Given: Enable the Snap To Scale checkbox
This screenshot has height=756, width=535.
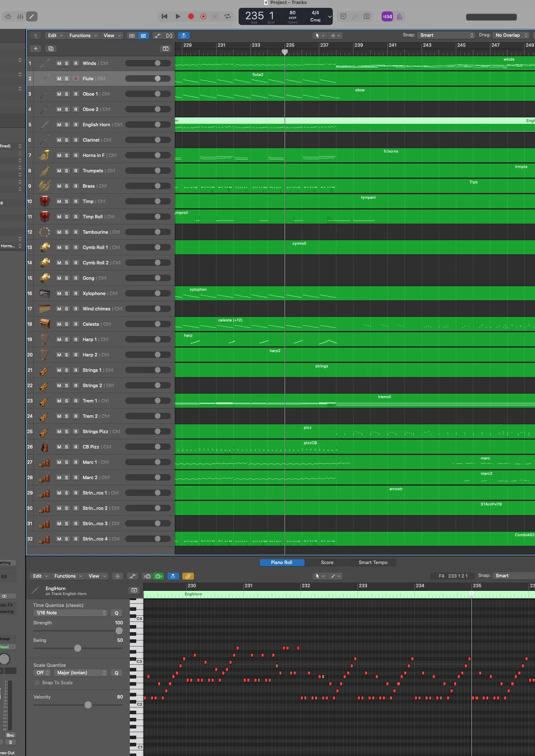Looking at the screenshot, I should (x=37, y=683).
